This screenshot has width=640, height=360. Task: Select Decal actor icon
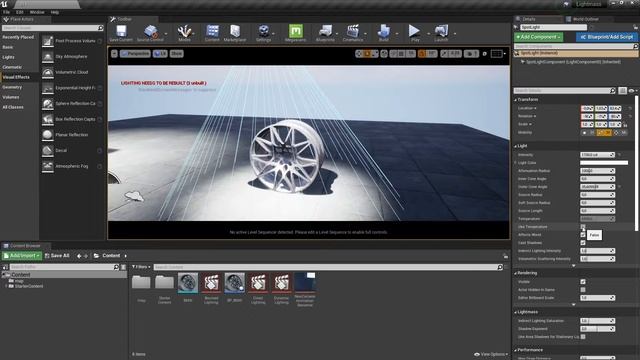(x=48, y=151)
